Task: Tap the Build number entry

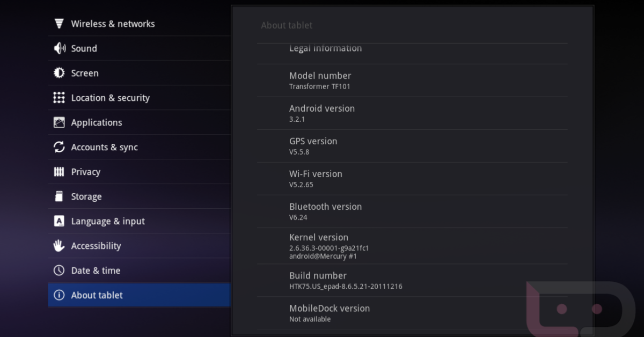Action: pyautogui.click(x=412, y=281)
